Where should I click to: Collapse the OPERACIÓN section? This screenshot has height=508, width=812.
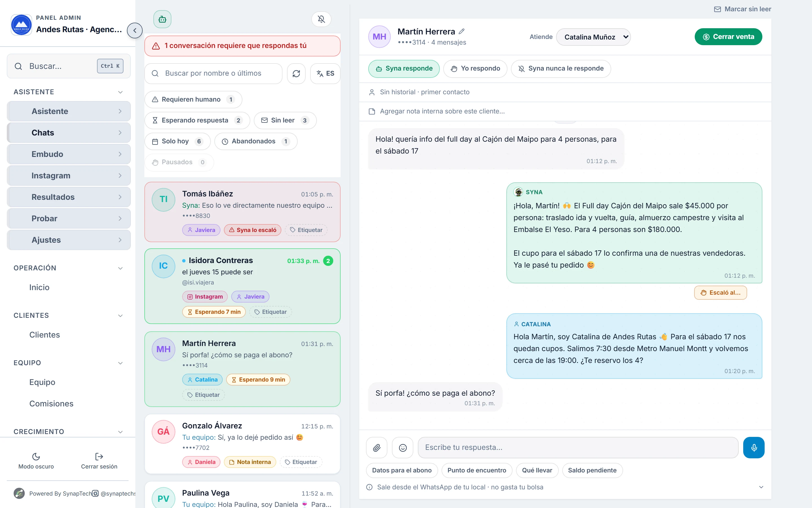pos(69,268)
